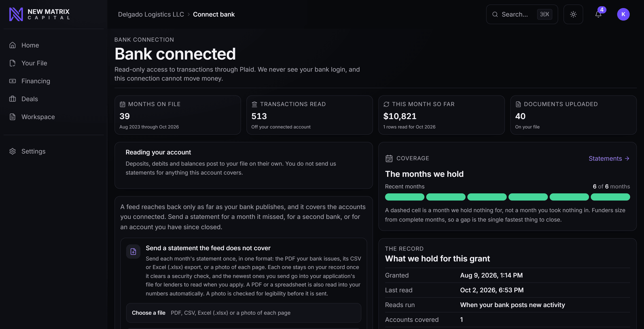Click the Your File document icon
Viewport: 644px width, 329px height.
(x=13, y=63)
